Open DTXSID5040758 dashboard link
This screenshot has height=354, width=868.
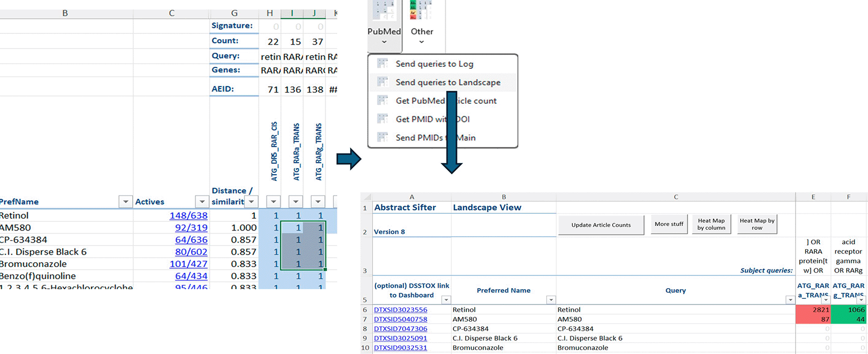coord(400,319)
